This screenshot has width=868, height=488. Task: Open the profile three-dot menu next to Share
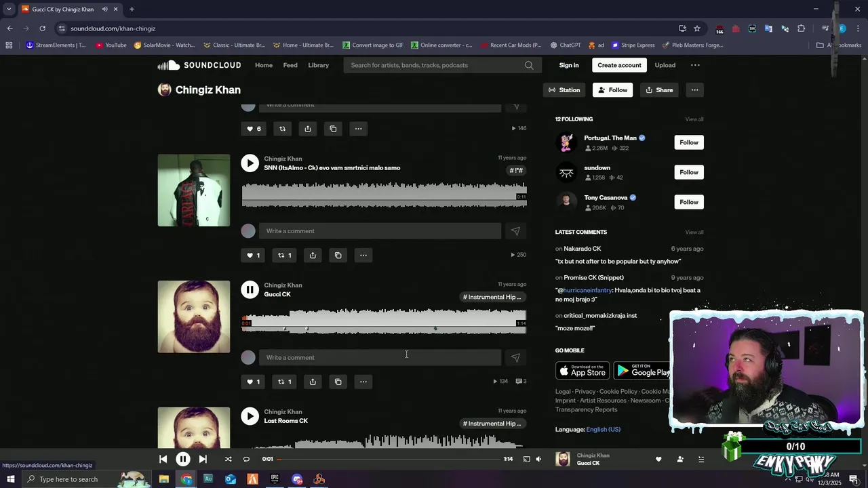point(694,89)
